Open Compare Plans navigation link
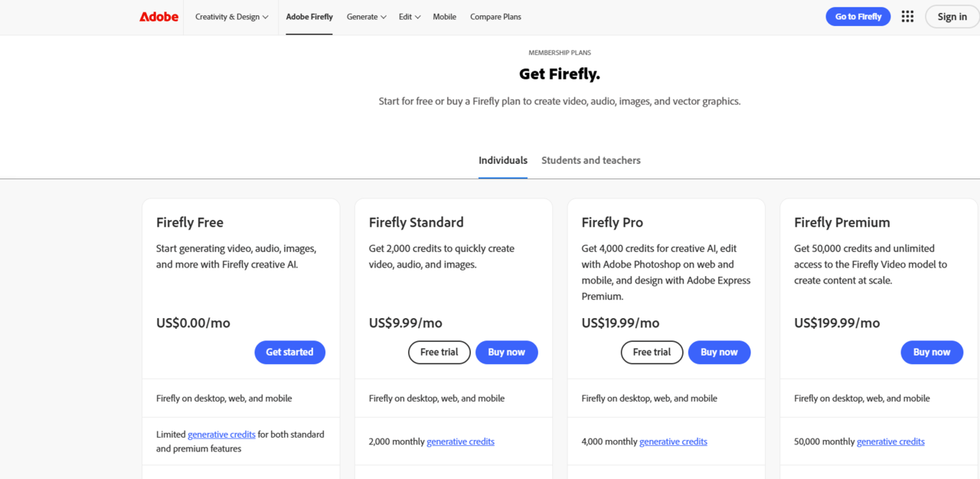The image size is (980, 479). (x=495, y=17)
